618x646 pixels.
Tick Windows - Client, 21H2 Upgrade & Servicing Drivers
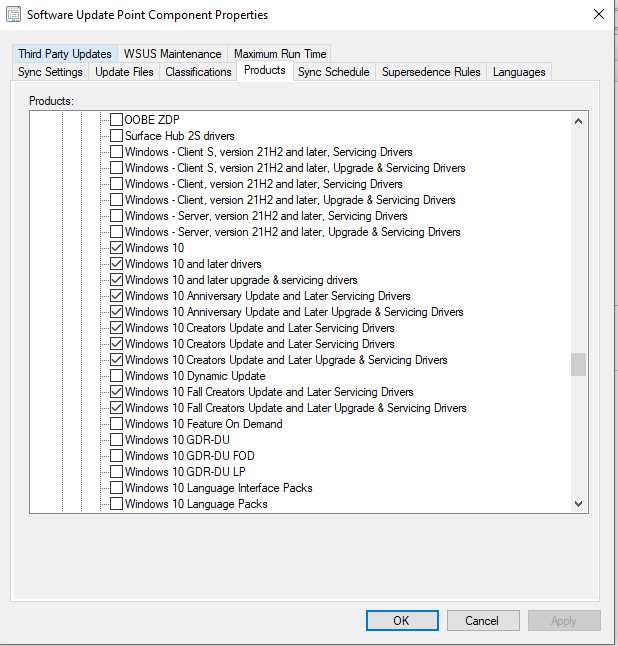[x=117, y=200]
